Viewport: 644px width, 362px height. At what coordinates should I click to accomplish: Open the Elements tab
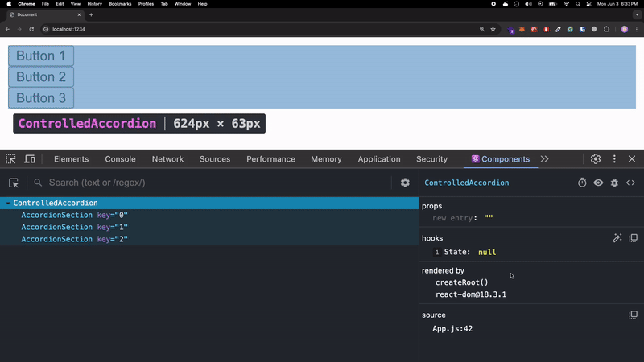pyautogui.click(x=71, y=159)
